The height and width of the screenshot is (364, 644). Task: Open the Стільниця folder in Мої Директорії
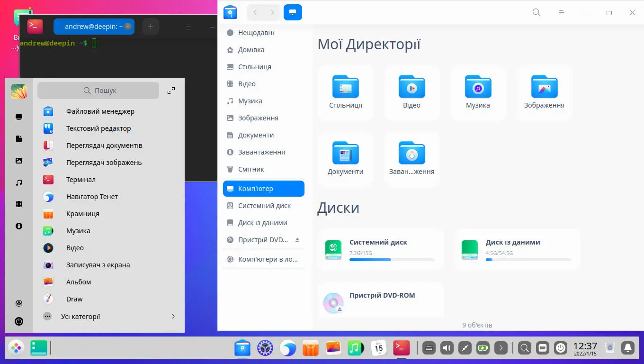point(346,92)
